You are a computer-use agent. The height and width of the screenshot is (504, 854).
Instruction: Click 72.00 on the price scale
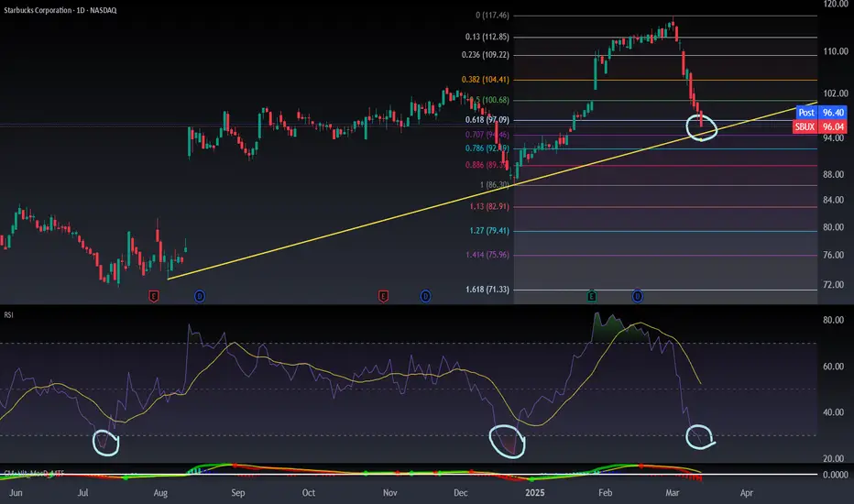(x=833, y=285)
